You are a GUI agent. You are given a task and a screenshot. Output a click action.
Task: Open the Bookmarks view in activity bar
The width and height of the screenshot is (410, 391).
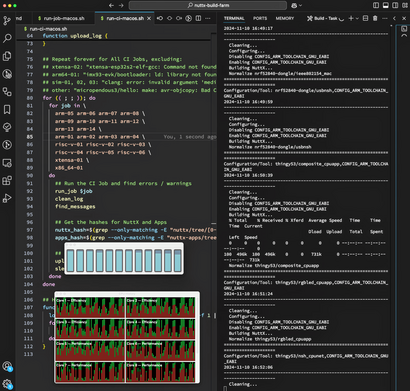point(7,109)
